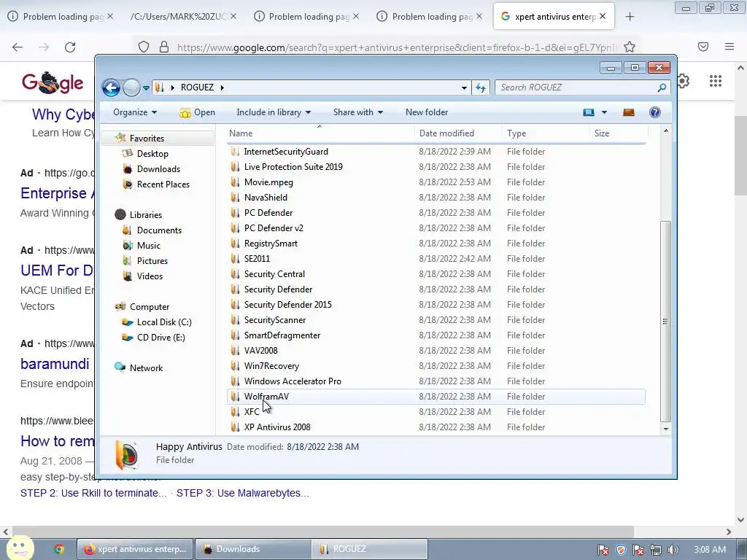This screenshot has height=560, width=747.
Task: Click the file list vertical scrollbar thumb
Action: [x=665, y=322]
